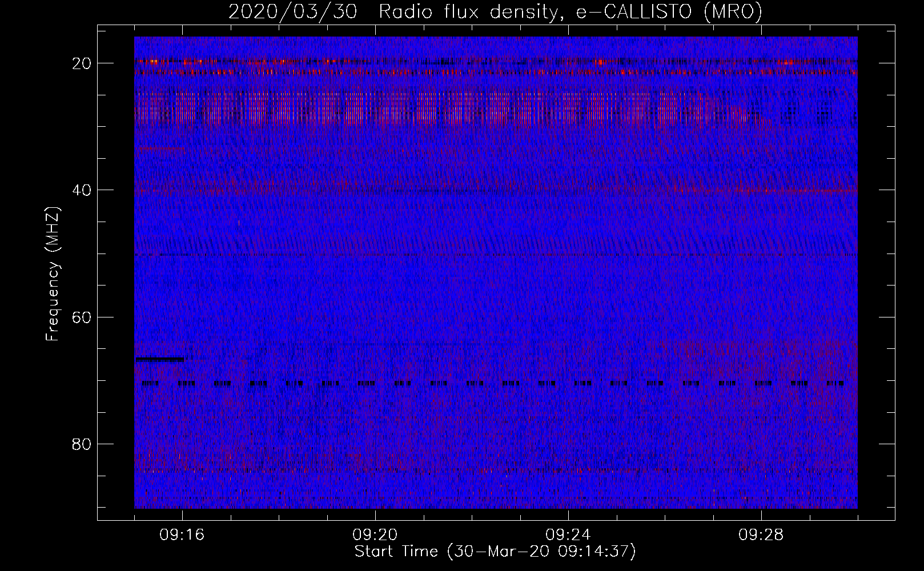Click the 40 MHz frequency tick label
The image size is (924, 571).
click(x=82, y=190)
